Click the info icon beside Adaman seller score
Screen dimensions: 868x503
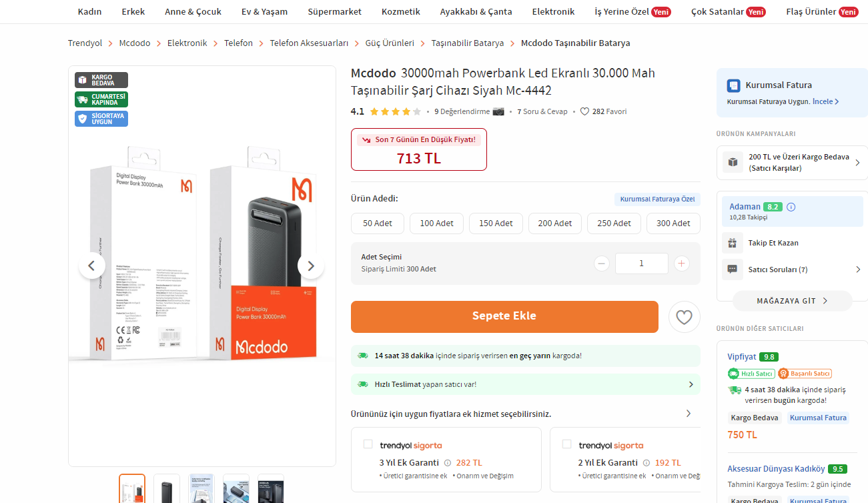tap(791, 207)
